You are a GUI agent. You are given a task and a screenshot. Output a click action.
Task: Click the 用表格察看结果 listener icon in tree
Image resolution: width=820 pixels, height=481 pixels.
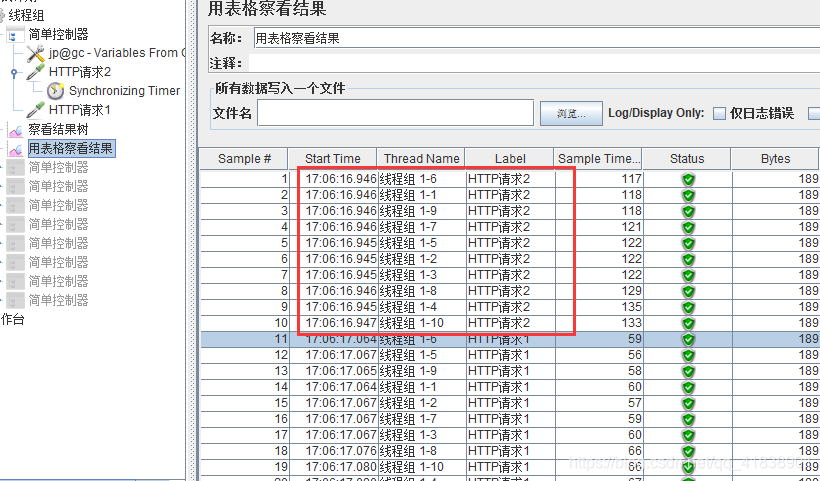(16, 149)
